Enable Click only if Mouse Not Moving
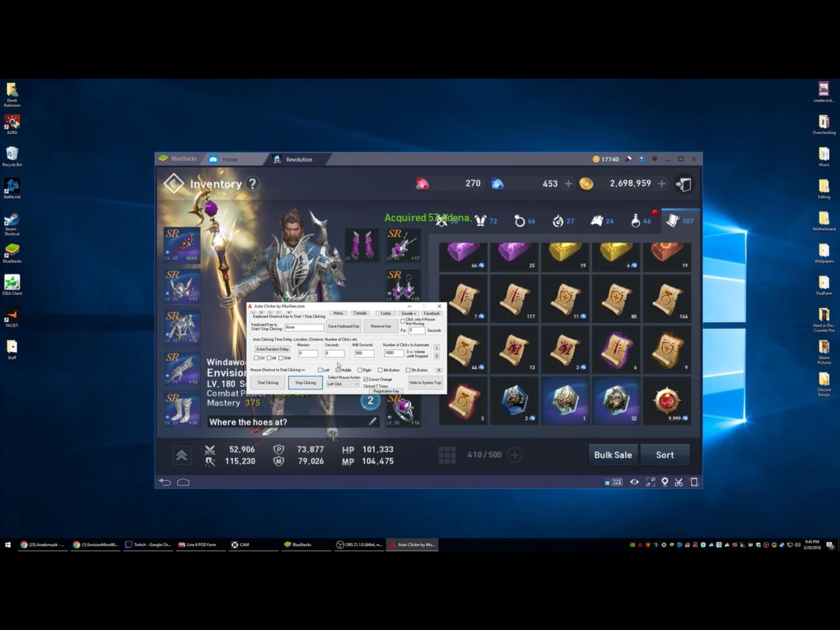Screen dimensions: 840x630 point(403,321)
